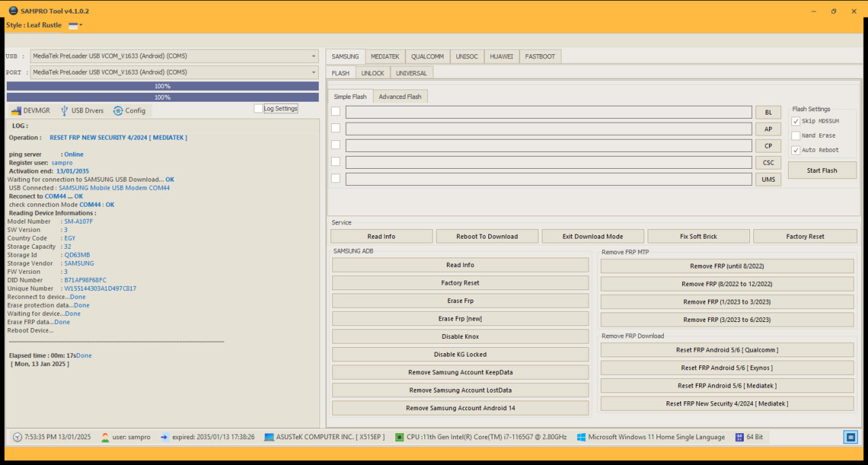Image resolution: width=868 pixels, height=465 pixels.
Task: Select the SAMSUNG tab
Action: pyautogui.click(x=345, y=56)
